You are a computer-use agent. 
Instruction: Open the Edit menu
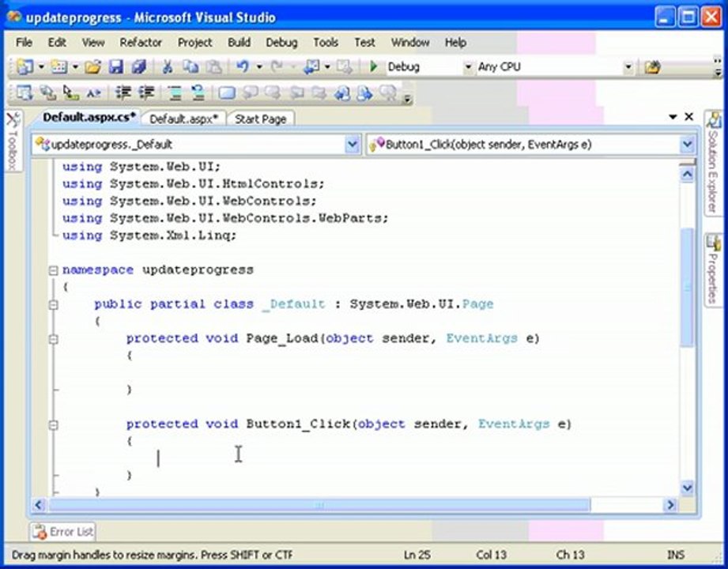click(57, 43)
